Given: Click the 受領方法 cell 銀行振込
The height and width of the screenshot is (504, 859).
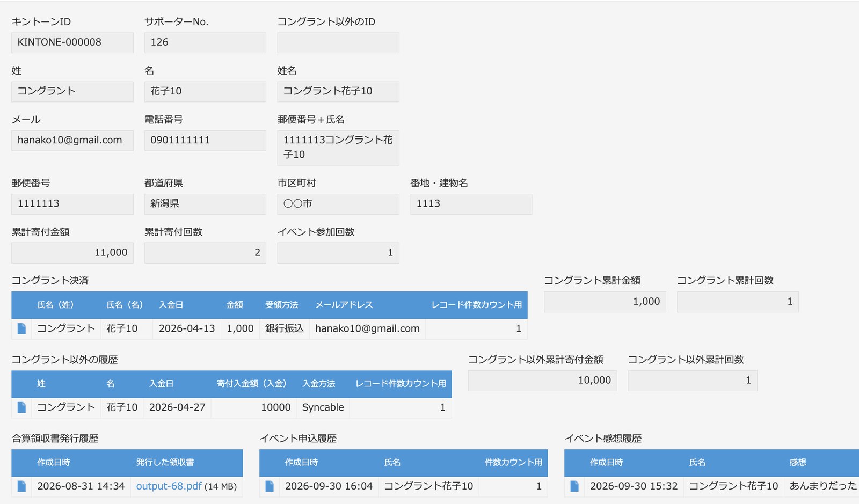Looking at the screenshot, I should [285, 328].
